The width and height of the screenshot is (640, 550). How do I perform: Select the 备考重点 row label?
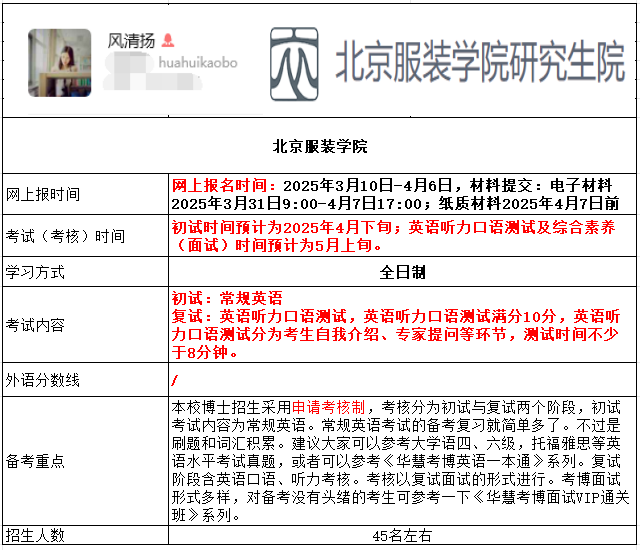(35, 461)
